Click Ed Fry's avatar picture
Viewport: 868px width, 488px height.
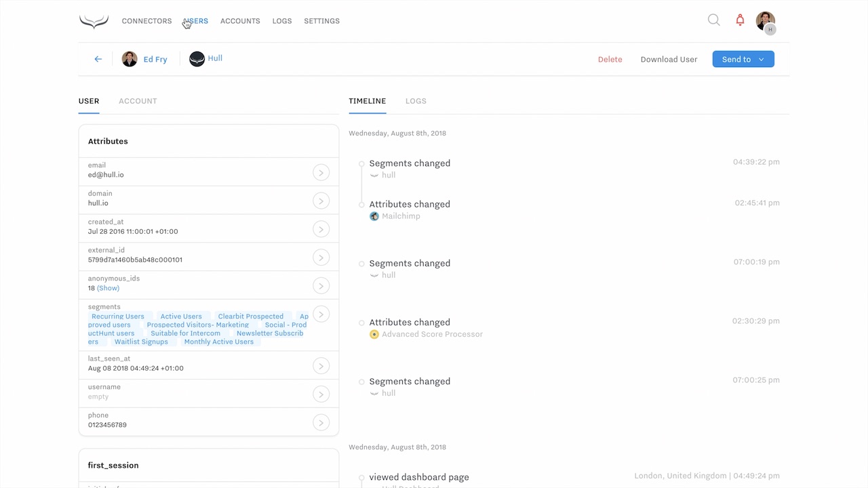tap(130, 59)
